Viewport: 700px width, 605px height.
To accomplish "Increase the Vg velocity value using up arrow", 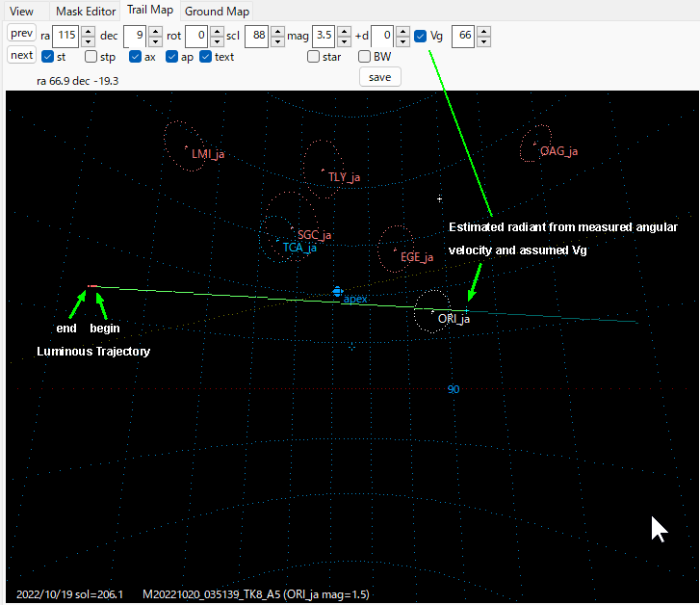I will coord(483,32).
